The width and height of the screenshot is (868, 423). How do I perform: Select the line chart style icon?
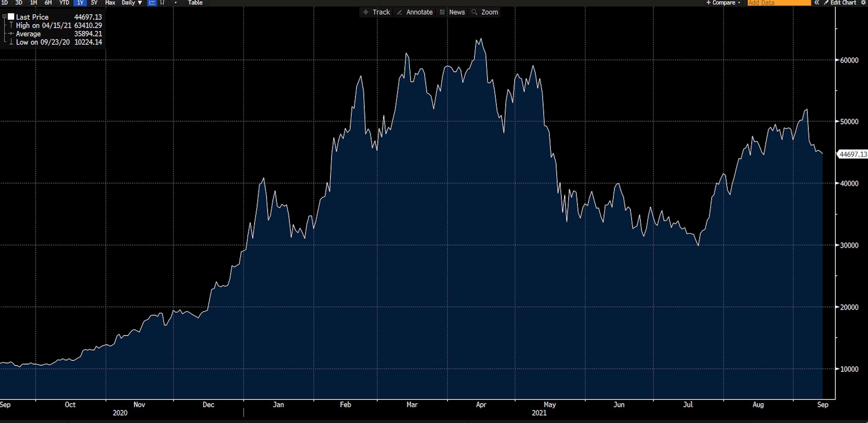(x=152, y=2)
